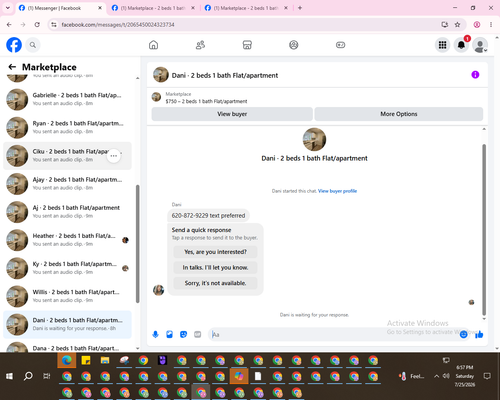Screen dimensions: 500x400
Task: Click Dani's large chat profile thumbnail
Action: (314, 139)
